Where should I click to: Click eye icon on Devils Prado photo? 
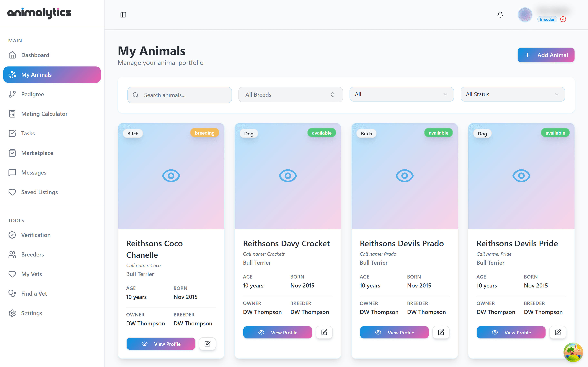point(404,176)
